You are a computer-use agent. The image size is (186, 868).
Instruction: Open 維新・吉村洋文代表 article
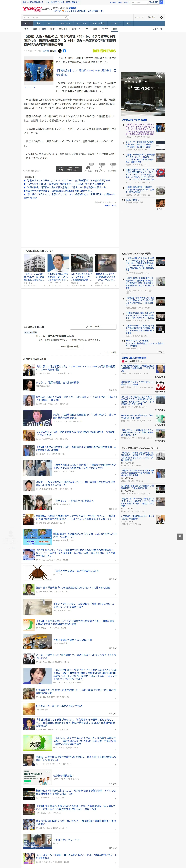tap(73, 587)
